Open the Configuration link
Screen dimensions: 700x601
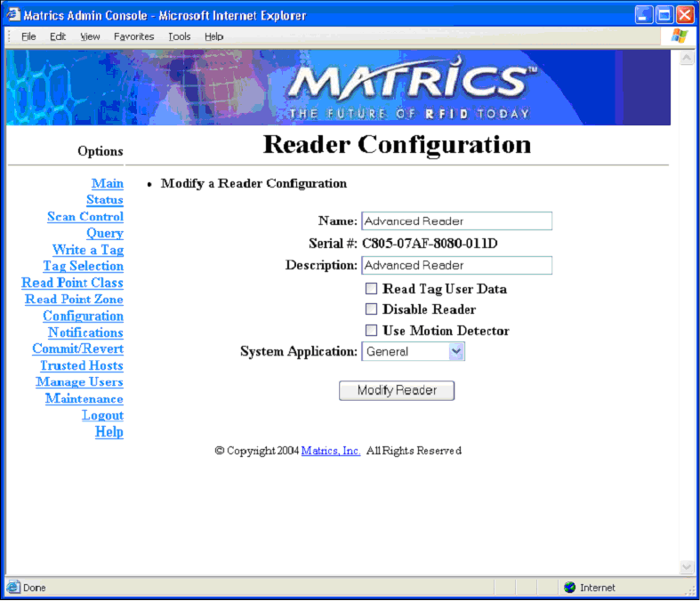click(x=83, y=316)
